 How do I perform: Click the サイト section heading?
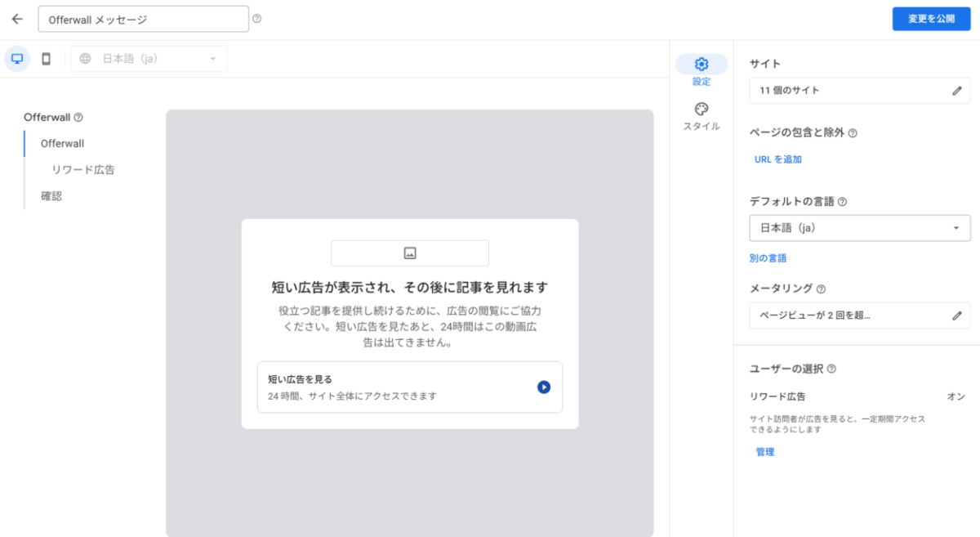point(765,64)
